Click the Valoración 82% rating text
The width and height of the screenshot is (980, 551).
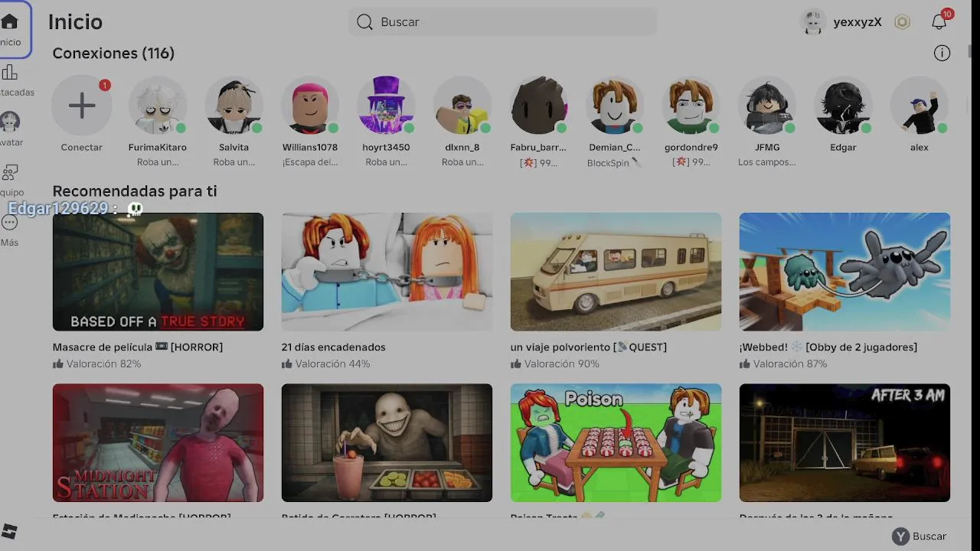[x=104, y=364]
